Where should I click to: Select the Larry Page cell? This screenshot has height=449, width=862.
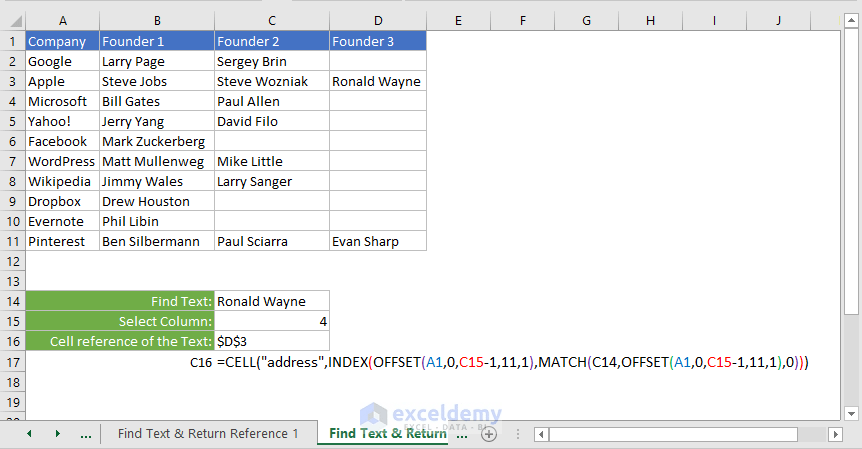click(157, 61)
